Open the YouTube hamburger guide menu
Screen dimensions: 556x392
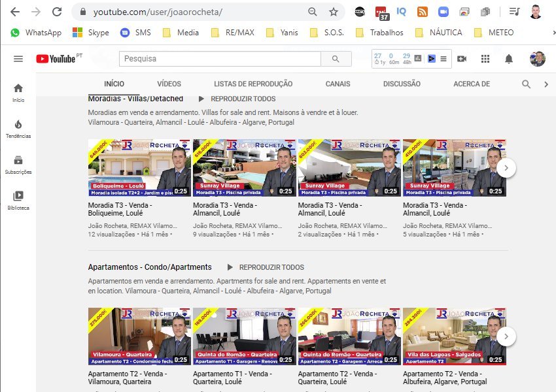18,59
